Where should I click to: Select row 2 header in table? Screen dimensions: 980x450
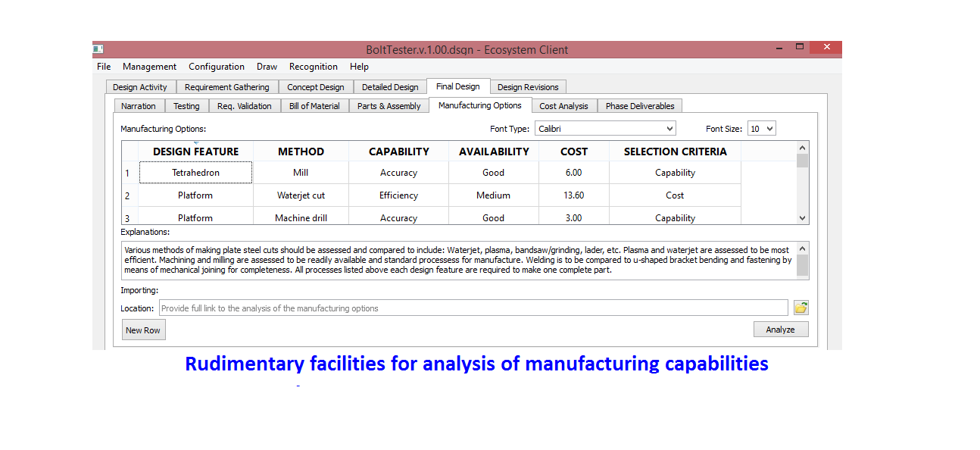128,195
